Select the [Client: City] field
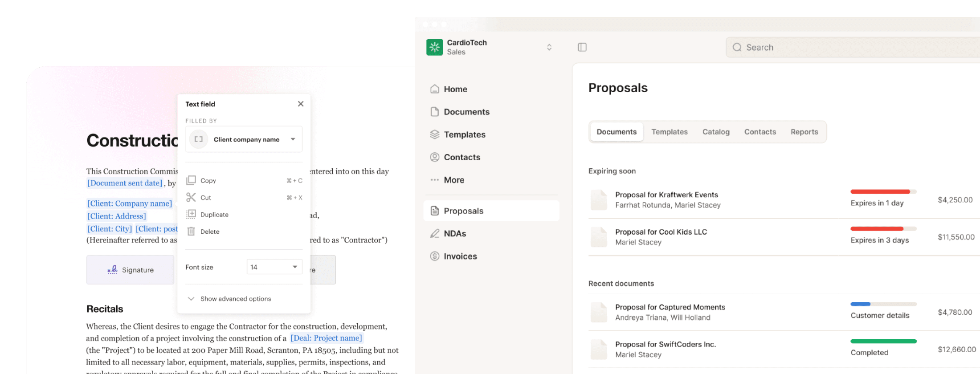This screenshot has width=980, height=374. click(x=110, y=229)
